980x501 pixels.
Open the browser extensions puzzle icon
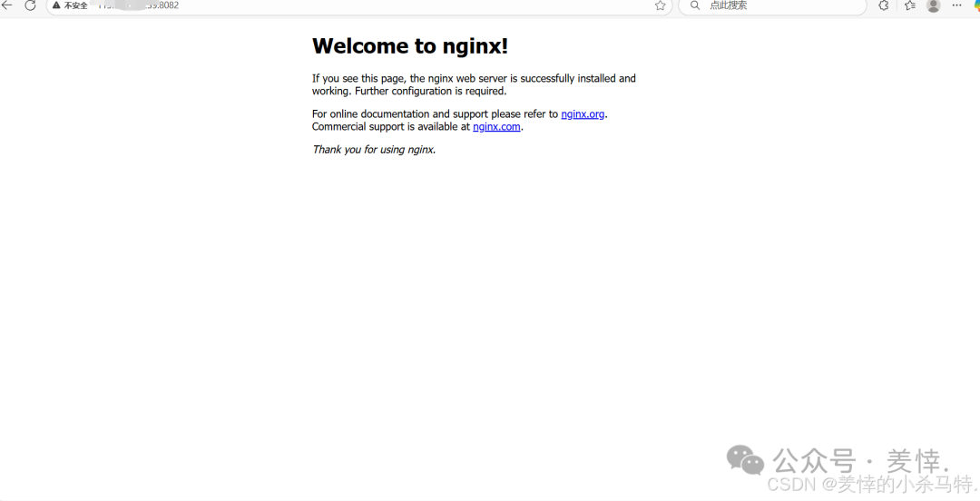[x=884, y=5]
